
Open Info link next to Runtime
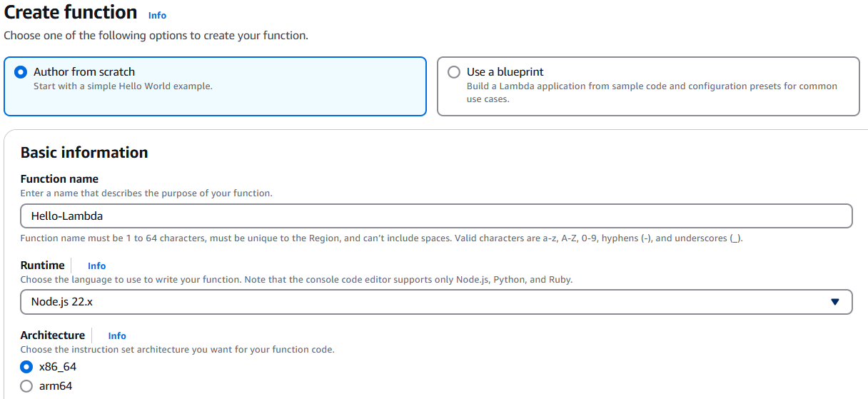point(96,266)
